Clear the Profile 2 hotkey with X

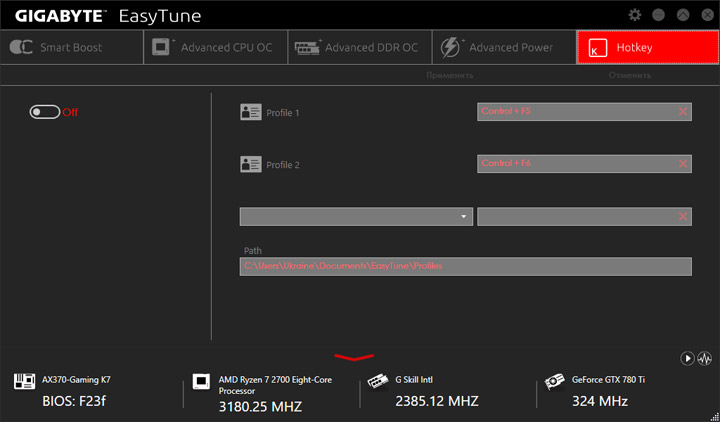683,164
